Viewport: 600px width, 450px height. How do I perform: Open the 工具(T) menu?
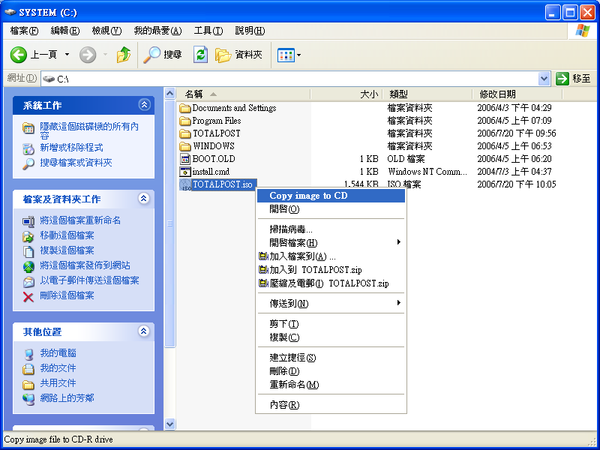click(208, 31)
